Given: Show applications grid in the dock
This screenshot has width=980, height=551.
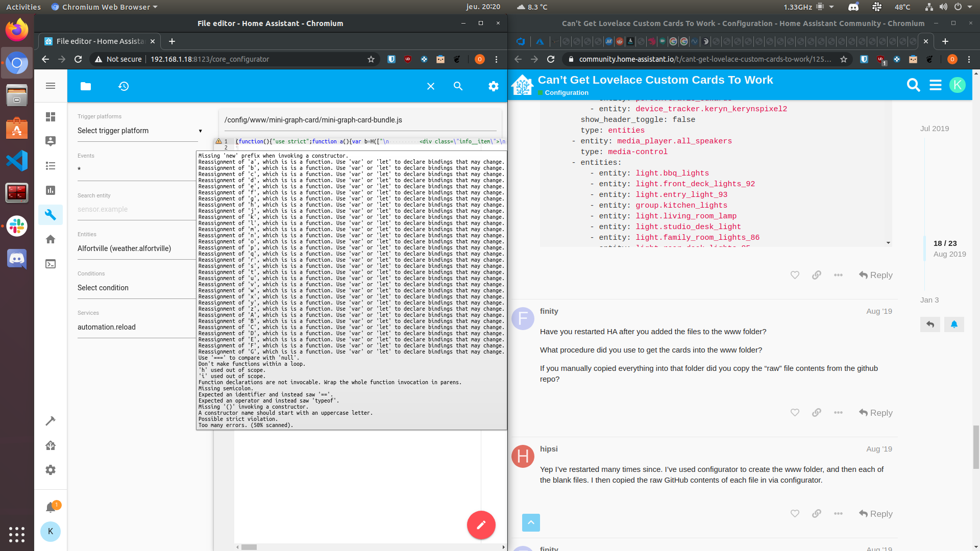Looking at the screenshot, I should click(17, 534).
